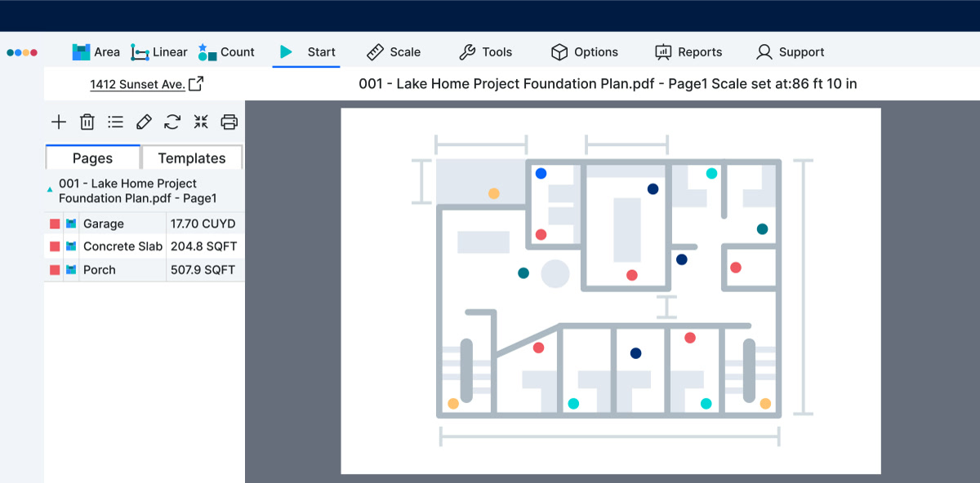The image size is (980, 483).
Task: Select the Garage takeoff name
Action: click(104, 224)
